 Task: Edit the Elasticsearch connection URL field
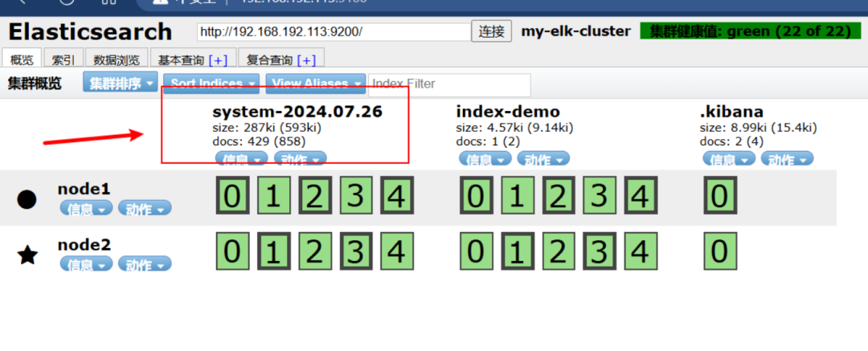click(334, 31)
